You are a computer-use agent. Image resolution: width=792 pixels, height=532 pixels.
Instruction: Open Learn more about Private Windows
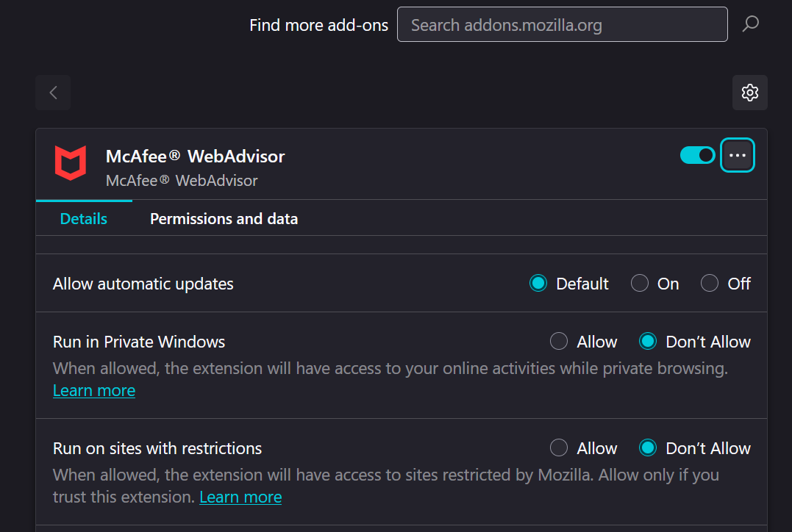pos(94,391)
